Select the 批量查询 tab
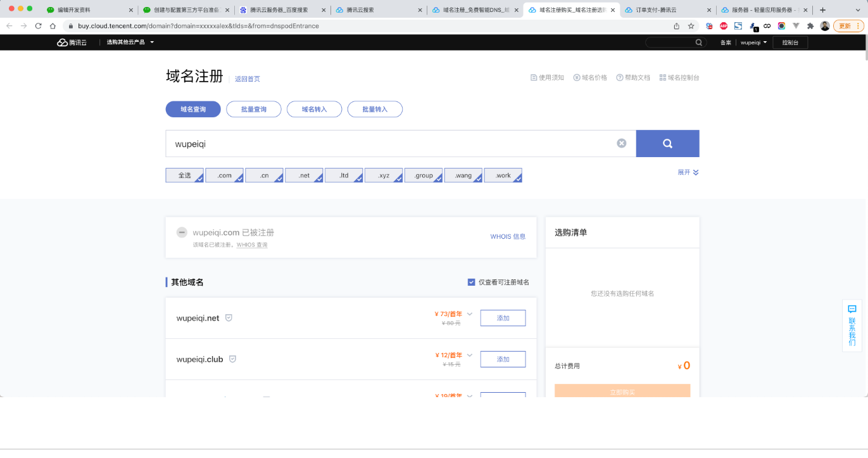868x458 pixels. coord(254,109)
